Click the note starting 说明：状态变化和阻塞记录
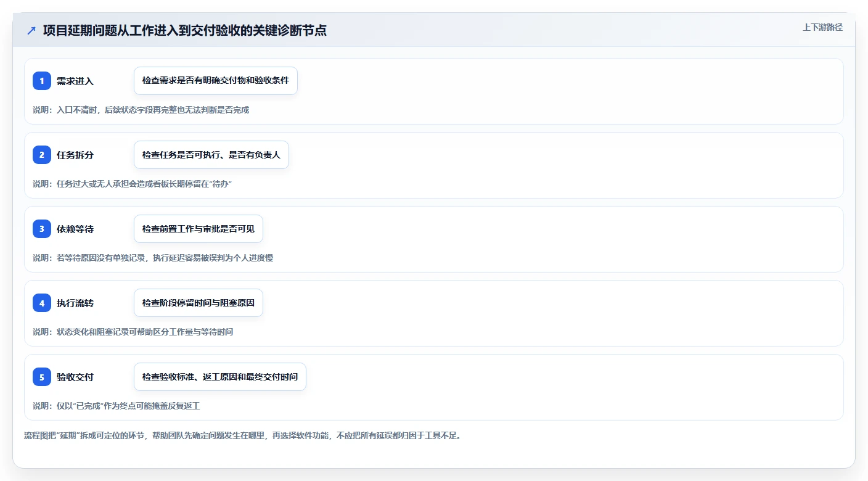This screenshot has height=481, width=868. pyautogui.click(x=133, y=332)
